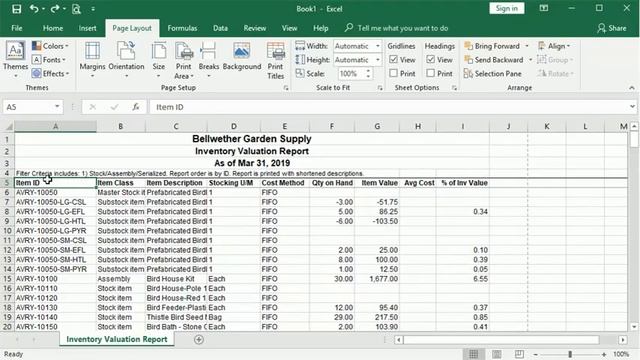Click the Share button
The height and width of the screenshot is (360, 640).
611,28
